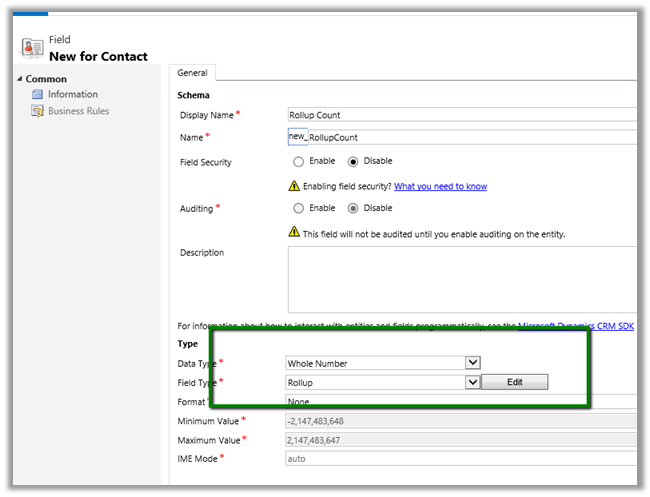Open the Data Type dropdown
Screen dimensions: 650x497
[x=473, y=363]
